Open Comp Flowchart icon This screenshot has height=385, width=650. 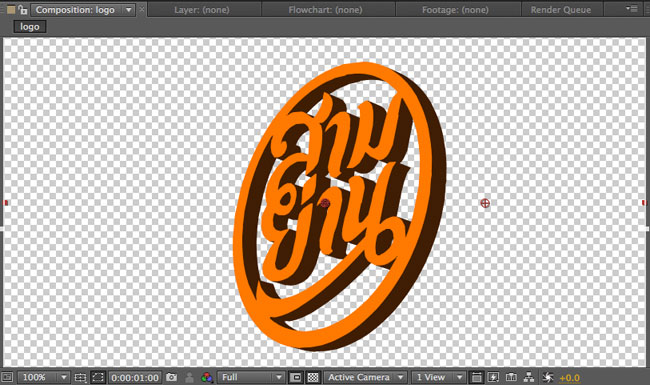tap(529, 377)
